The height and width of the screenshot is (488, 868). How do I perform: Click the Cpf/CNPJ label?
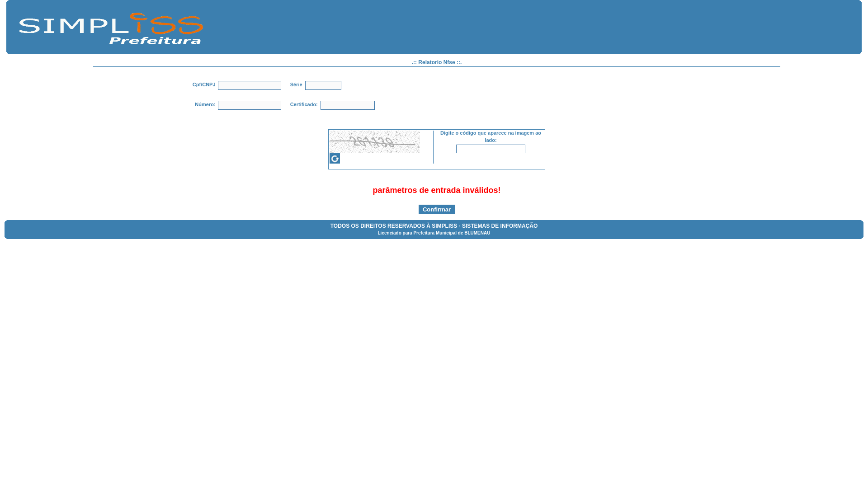point(204,84)
